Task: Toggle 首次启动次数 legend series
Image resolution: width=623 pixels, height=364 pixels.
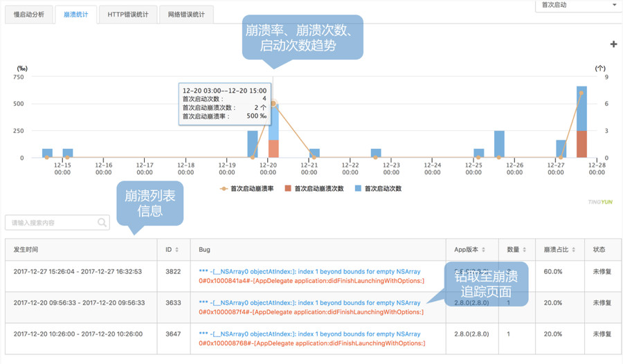Action: (378, 188)
